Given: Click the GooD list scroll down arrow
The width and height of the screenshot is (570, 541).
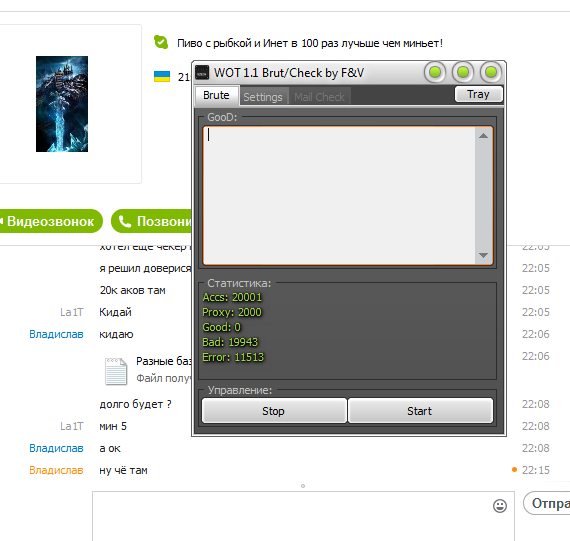Looking at the screenshot, I should tap(483, 255).
